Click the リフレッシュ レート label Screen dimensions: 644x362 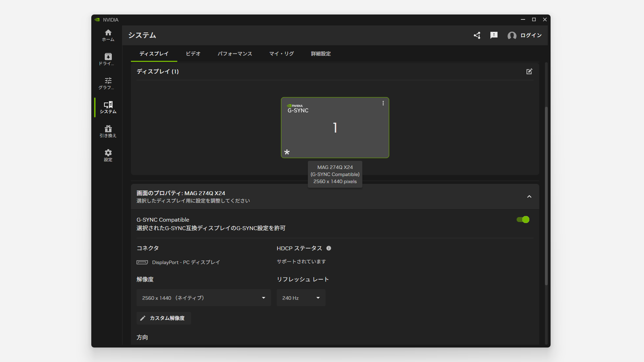tap(303, 279)
